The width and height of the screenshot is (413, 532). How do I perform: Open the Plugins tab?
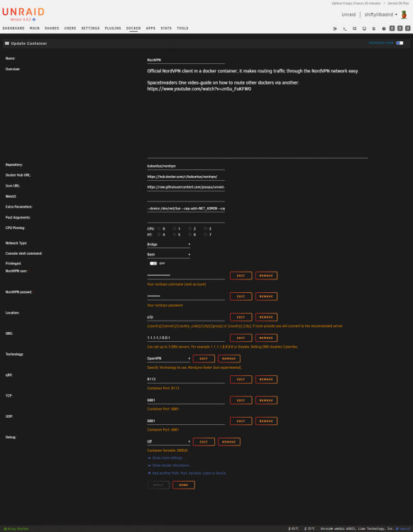click(113, 28)
